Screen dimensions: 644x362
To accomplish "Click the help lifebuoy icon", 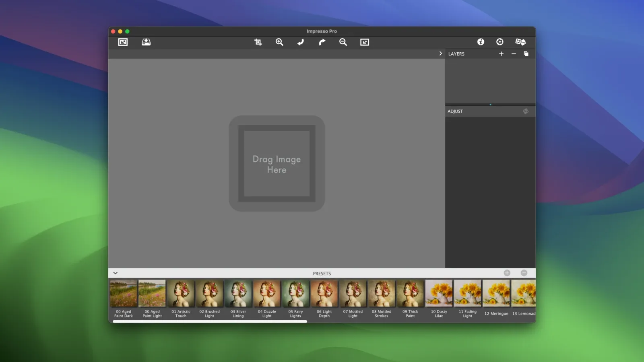I will click(500, 42).
